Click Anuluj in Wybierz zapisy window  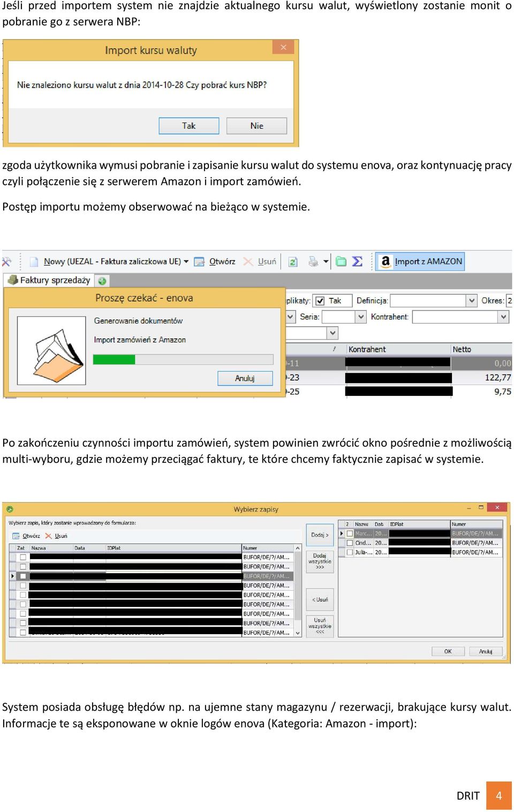pyautogui.click(x=486, y=651)
